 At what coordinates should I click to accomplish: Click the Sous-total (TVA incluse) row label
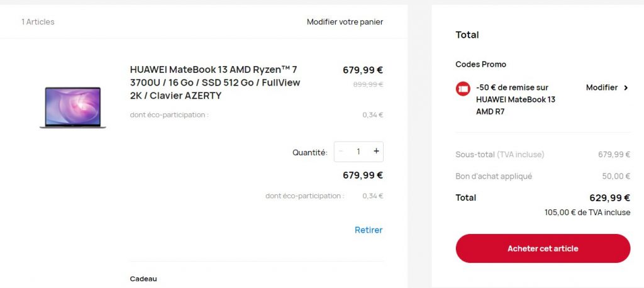coord(499,155)
